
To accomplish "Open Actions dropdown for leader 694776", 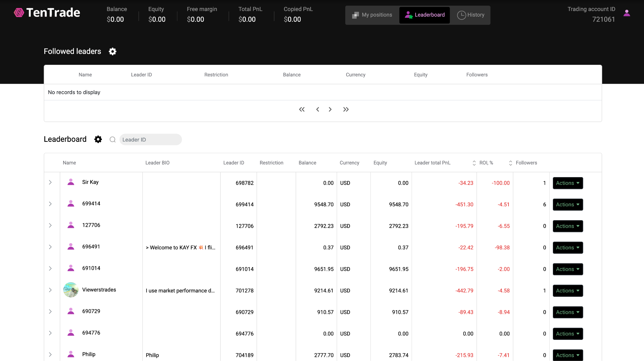I will [x=568, y=334].
